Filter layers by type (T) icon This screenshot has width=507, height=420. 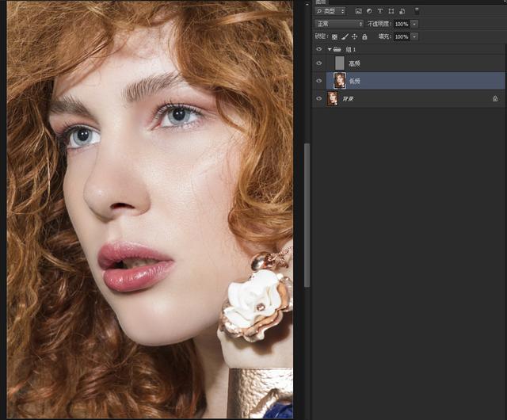pos(380,11)
